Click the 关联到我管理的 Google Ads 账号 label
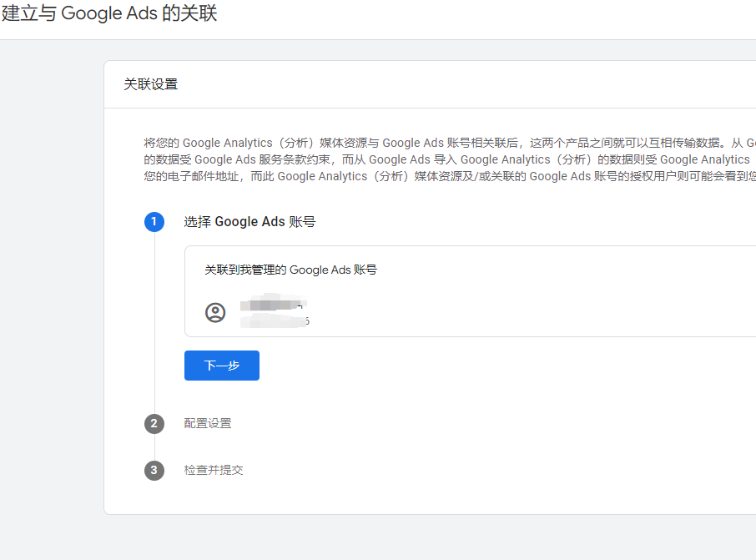The height and width of the screenshot is (560, 756). tap(290, 270)
